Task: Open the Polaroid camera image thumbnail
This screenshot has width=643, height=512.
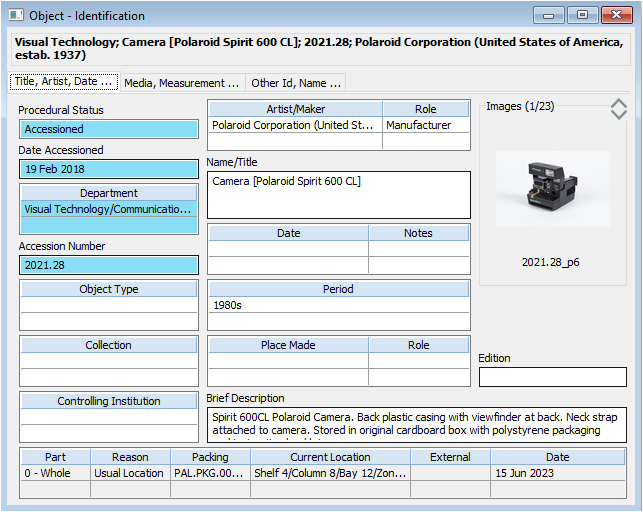Action: 552,189
